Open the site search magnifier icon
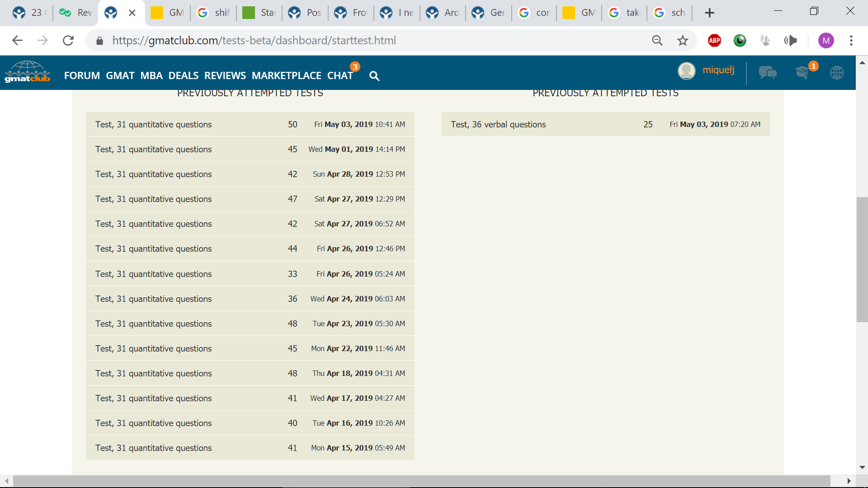Image resolution: width=868 pixels, height=488 pixels. [x=374, y=76]
